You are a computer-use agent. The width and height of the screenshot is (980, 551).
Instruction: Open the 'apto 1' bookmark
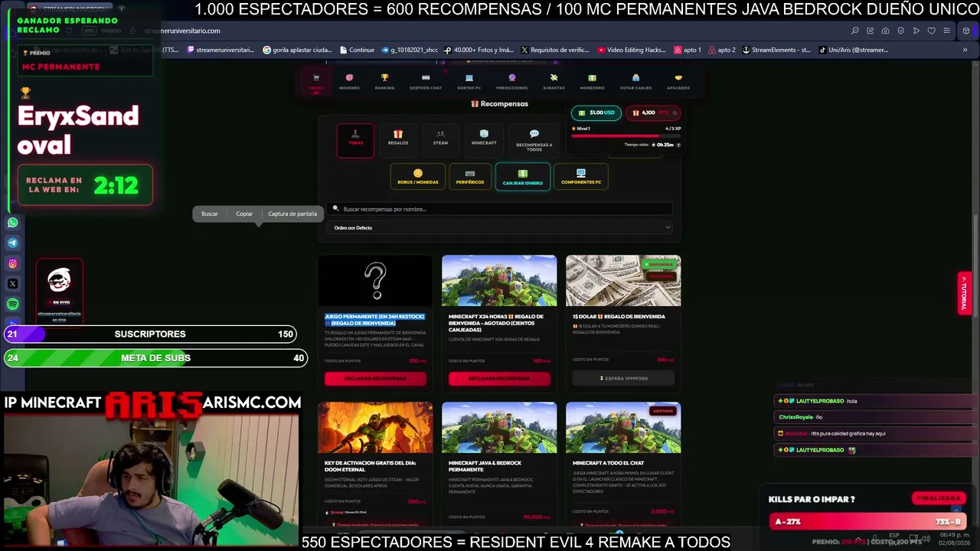coord(688,50)
